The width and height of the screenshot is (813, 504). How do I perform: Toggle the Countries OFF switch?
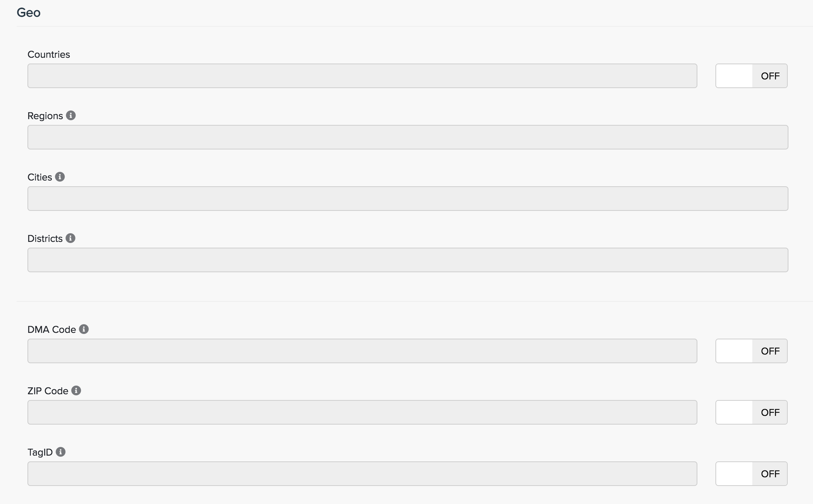point(751,76)
